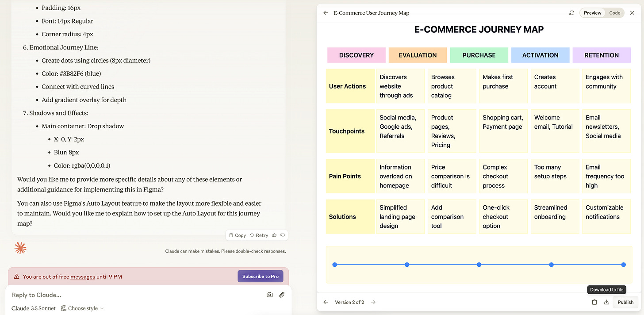This screenshot has height=315, width=644.
Task: Click the first dot on emotional journey line
Action: tap(334, 265)
